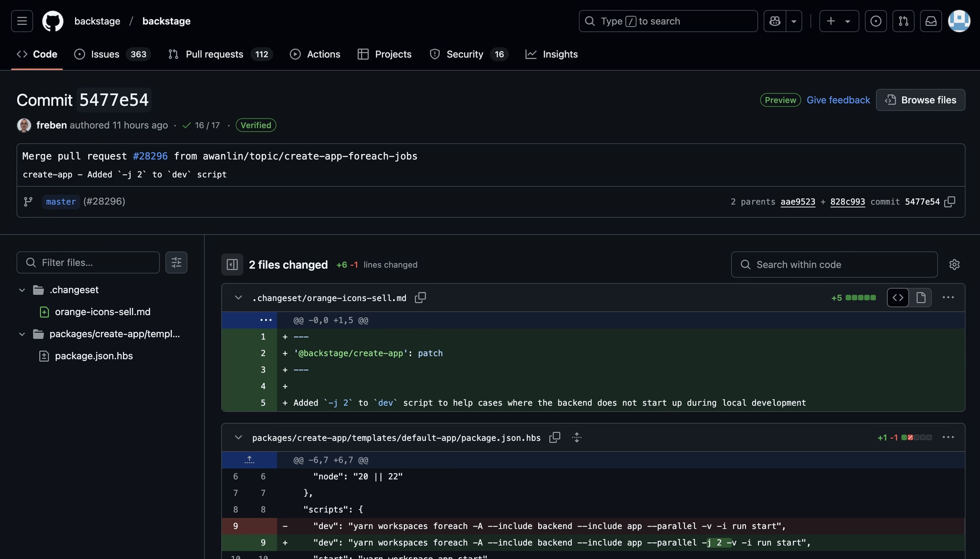Open pull request #28296 link in commit title
Image resolution: width=980 pixels, height=559 pixels.
[150, 156]
